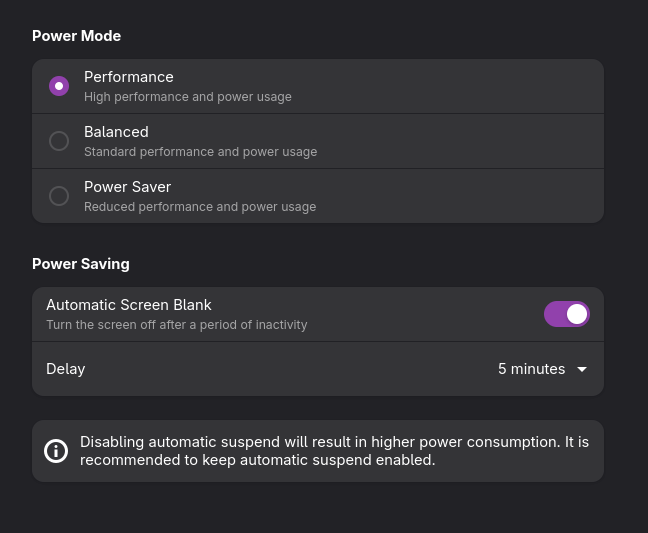Click the 'Disabling automatic suspend' warning line
The image size is (648, 533).
[334, 442]
